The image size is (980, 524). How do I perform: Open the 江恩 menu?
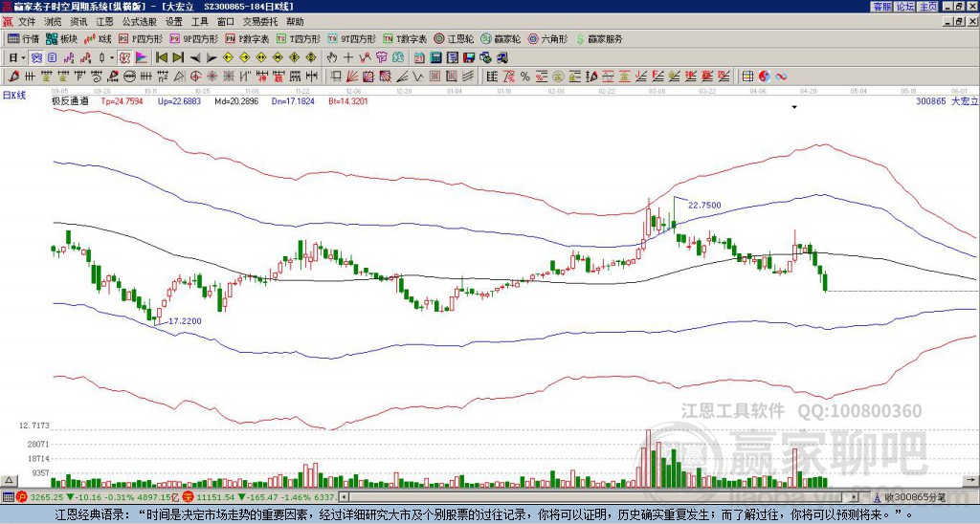coord(104,22)
